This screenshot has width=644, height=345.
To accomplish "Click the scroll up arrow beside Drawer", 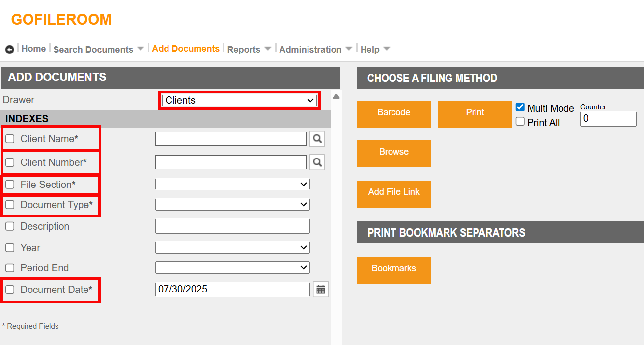I will [x=336, y=96].
